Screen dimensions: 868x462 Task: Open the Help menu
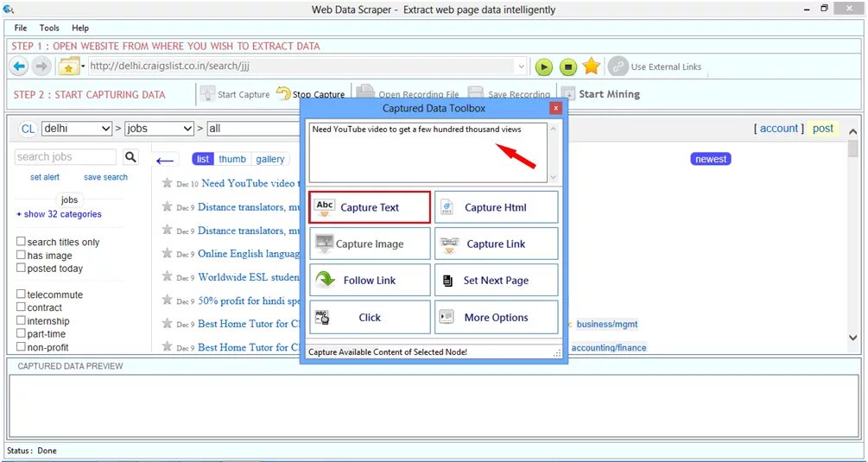click(79, 28)
